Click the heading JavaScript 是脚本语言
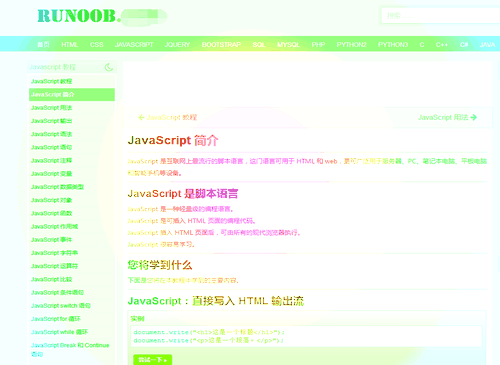This screenshot has height=365, width=500. [183, 193]
